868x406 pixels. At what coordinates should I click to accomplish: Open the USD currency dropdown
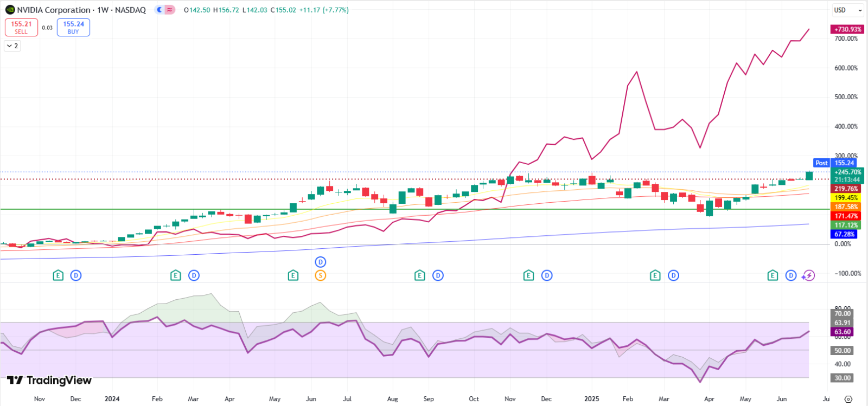coord(847,10)
